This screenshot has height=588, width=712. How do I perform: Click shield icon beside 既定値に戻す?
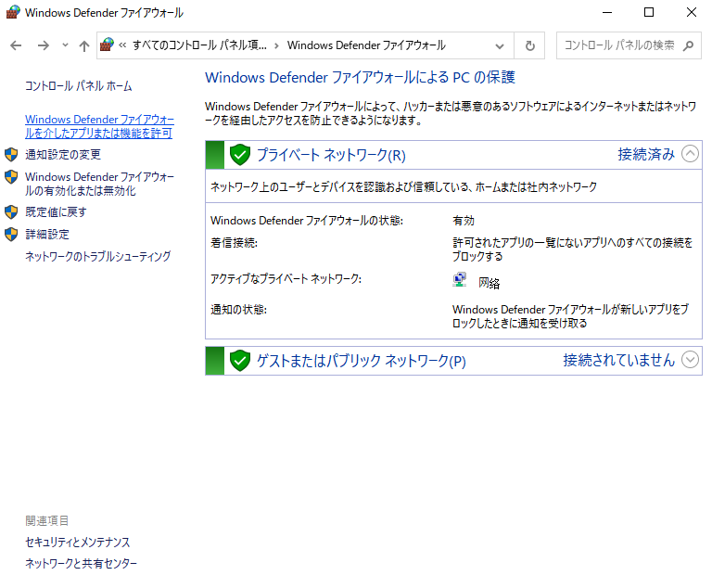[x=11, y=211]
